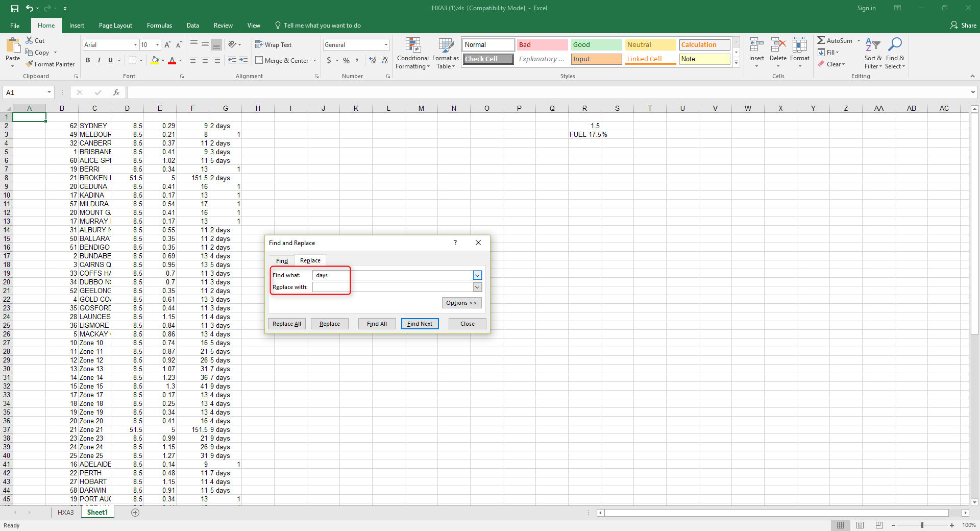The image size is (980, 531).
Task: Open the General number format dropdown
Action: [x=386, y=45]
